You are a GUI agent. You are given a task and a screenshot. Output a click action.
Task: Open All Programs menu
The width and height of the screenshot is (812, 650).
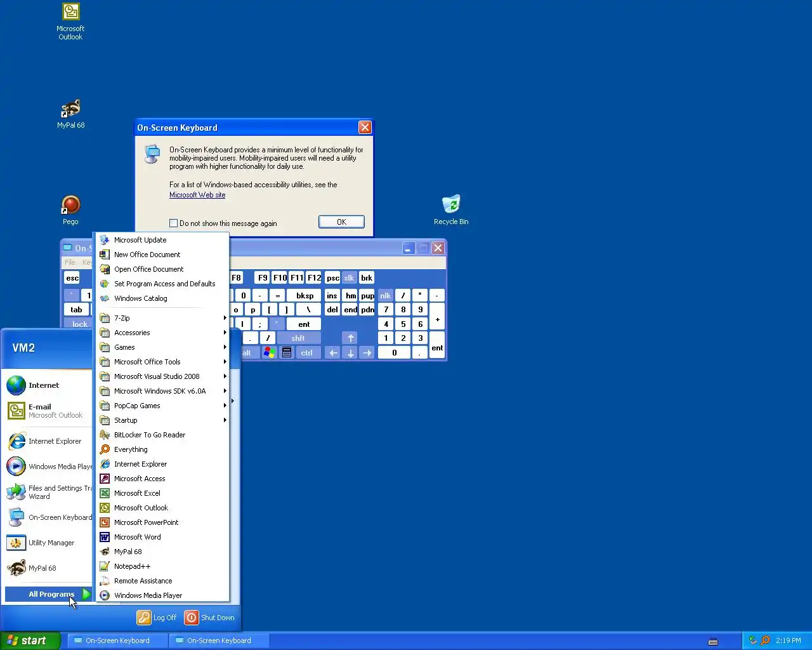point(49,594)
